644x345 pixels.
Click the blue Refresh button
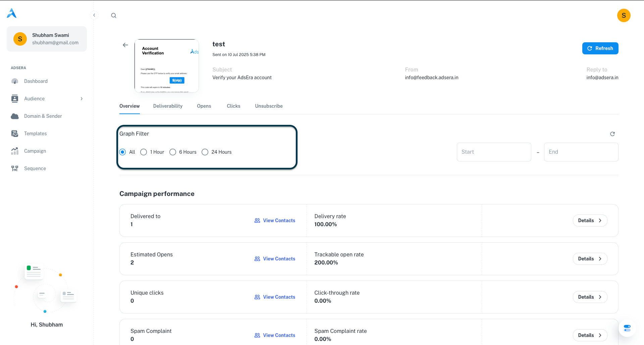coord(600,48)
